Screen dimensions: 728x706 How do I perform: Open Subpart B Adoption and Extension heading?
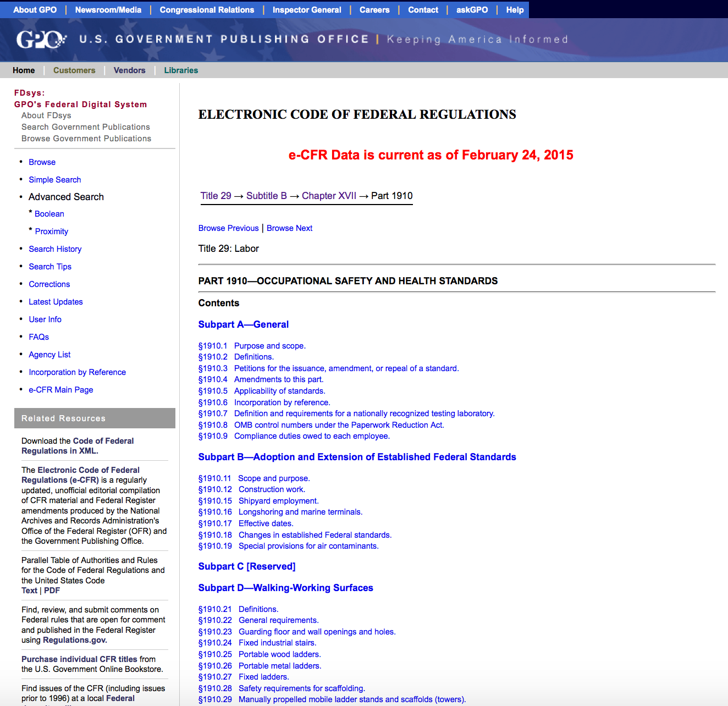click(357, 457)
